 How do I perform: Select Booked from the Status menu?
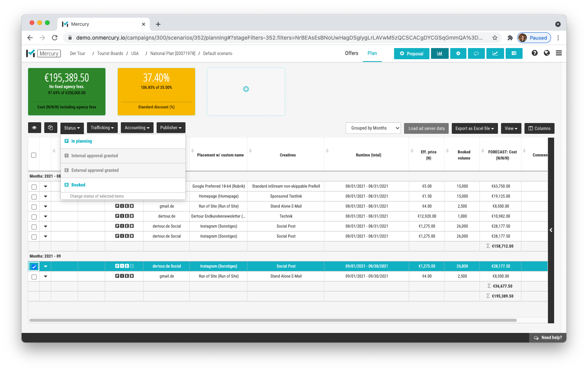click(x=78, y=185)
